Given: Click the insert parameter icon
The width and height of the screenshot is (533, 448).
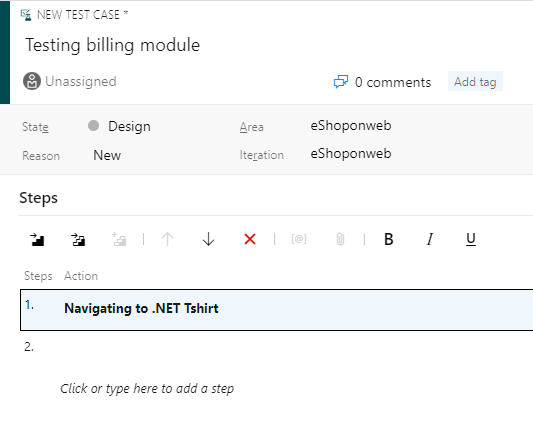Looking at the screenshot, I should 299,239.
